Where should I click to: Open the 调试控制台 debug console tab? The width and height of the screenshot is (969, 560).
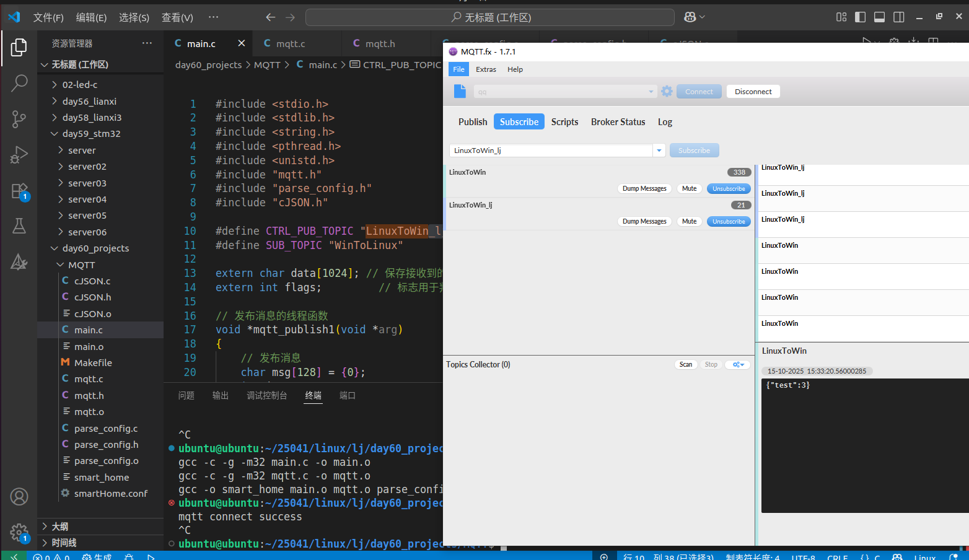tap(266, 395)
